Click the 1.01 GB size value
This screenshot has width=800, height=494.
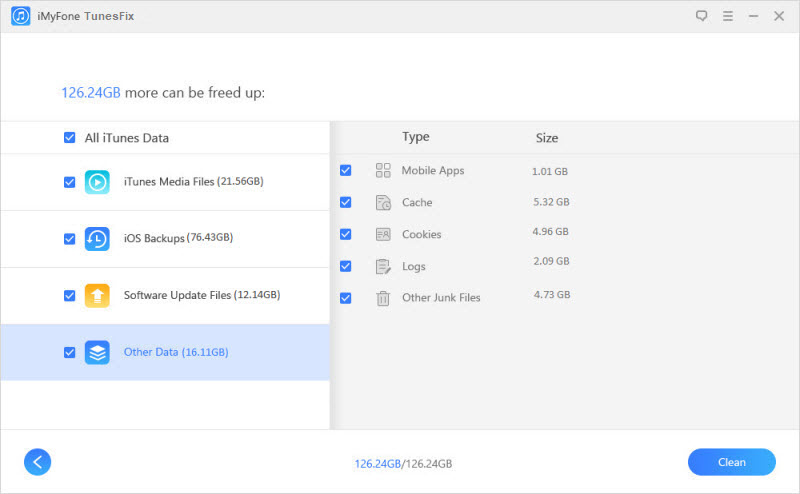point(549,171)
